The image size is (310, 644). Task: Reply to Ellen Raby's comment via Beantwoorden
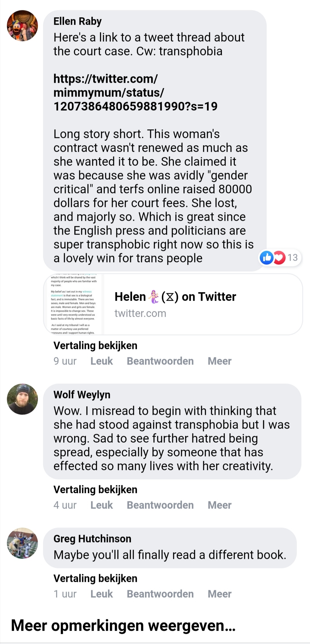click(160, 361)
